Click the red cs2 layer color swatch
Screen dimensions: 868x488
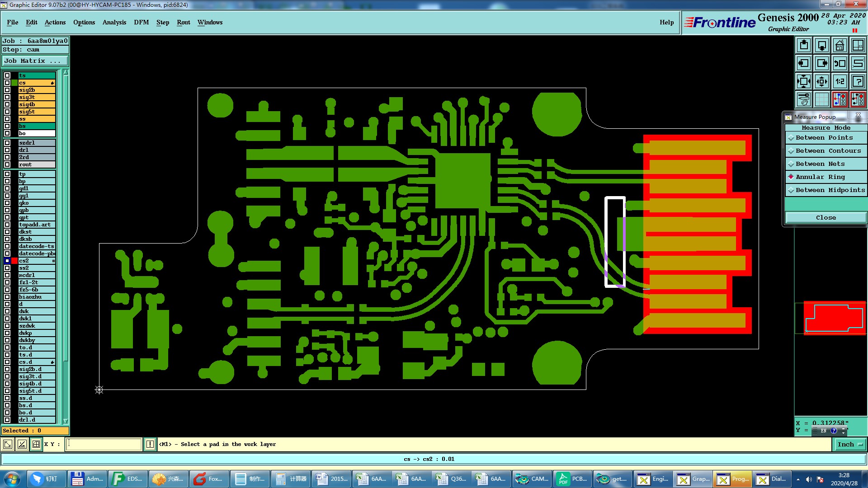(14, 261)
